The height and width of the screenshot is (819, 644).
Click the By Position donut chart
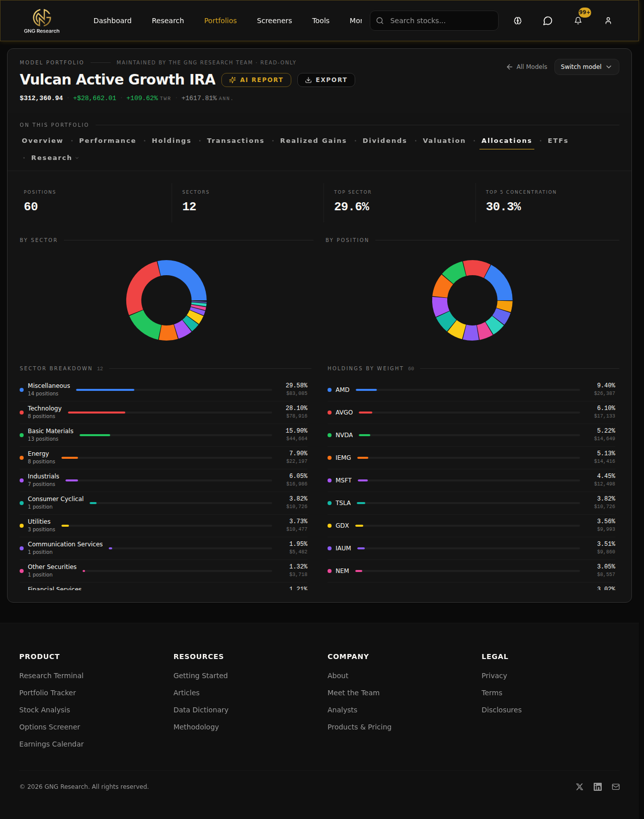point(472,300)
